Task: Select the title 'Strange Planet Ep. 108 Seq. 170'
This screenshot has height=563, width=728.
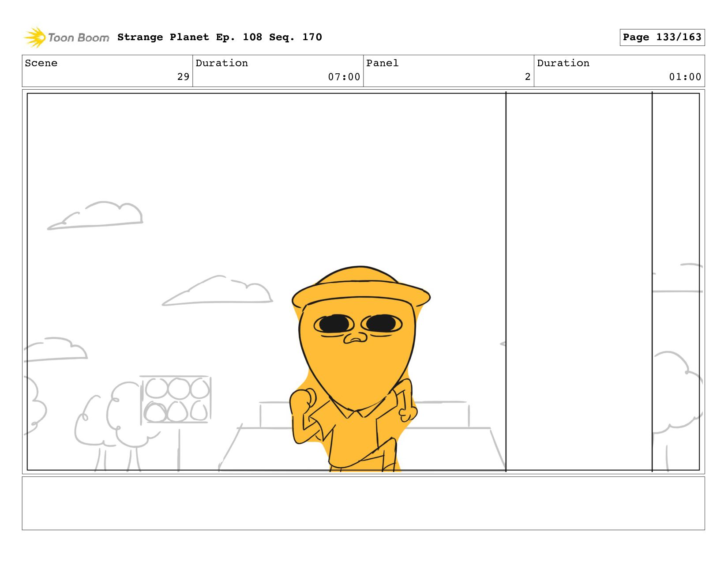Action: pyautogui.click(x=220, y=37)
